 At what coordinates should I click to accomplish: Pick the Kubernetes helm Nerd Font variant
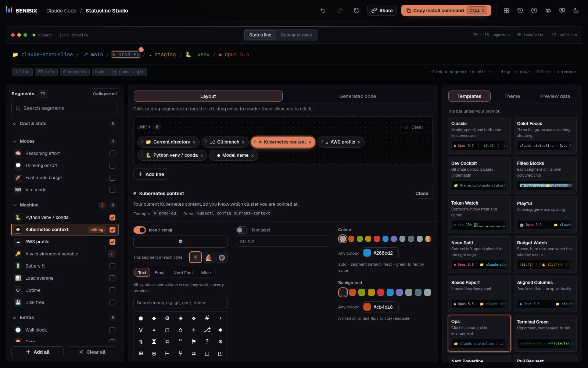tap(222, 257)
